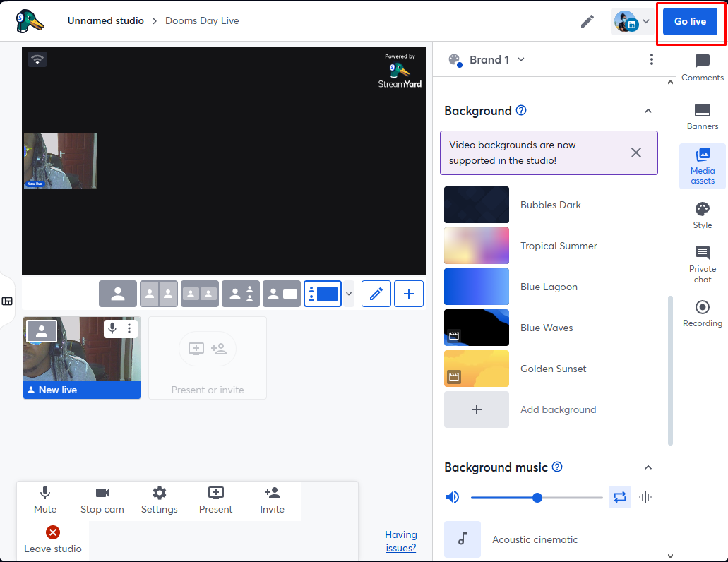Invite a guest to studio
Image resolution: width=728 pixels, height=562 pixels.
pos(272,501)
